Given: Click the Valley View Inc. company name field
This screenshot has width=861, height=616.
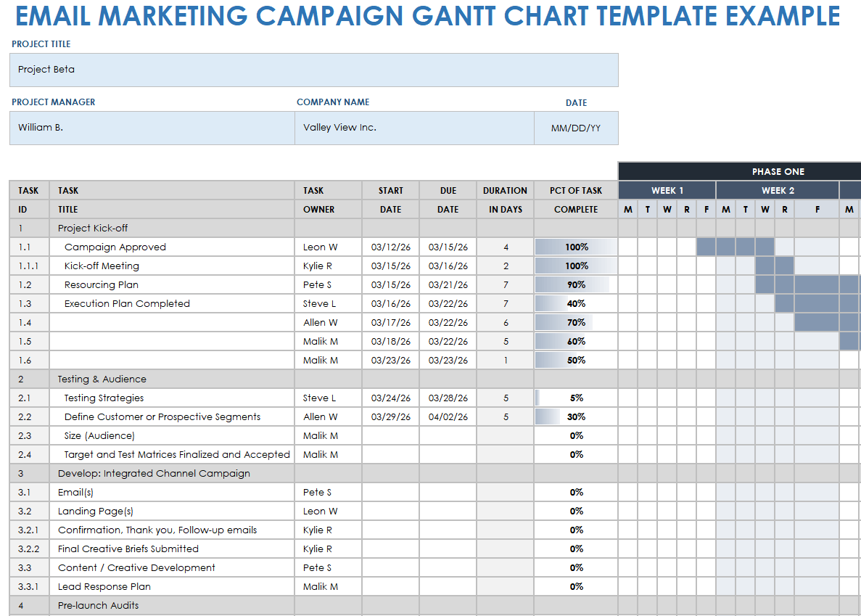Looking at the screenshot, I should (415, 127).
